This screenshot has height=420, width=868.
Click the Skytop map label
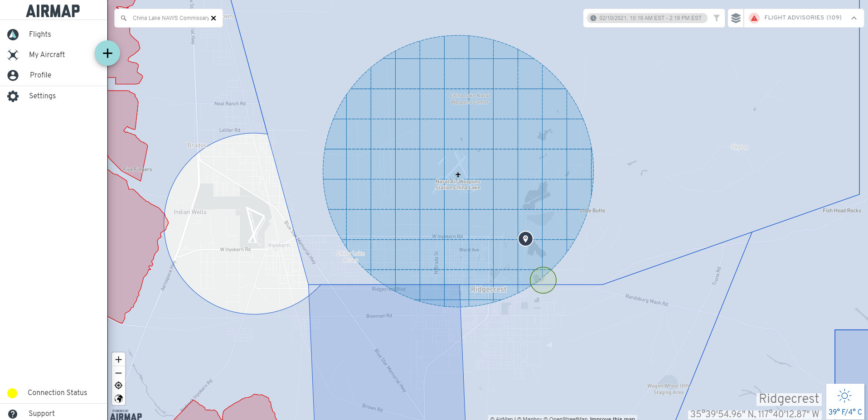(x=740, y=147)
